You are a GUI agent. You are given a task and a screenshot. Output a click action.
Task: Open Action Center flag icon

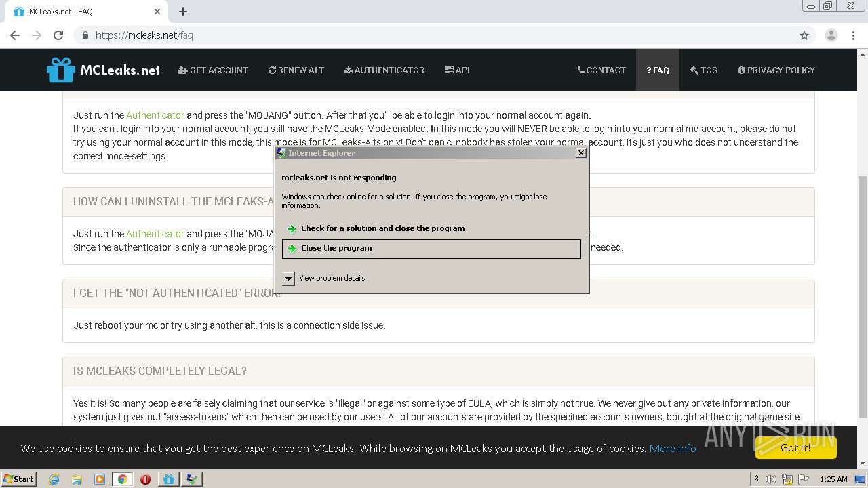coord(804,479)
